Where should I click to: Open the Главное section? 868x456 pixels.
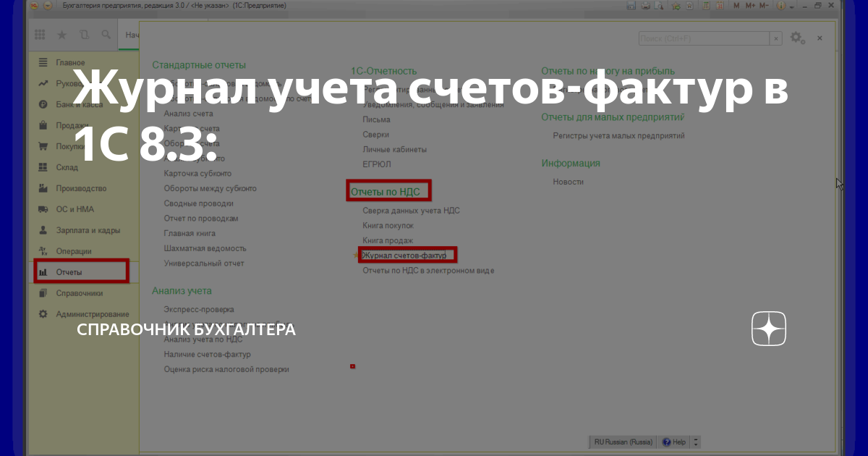tap(70, 63)
